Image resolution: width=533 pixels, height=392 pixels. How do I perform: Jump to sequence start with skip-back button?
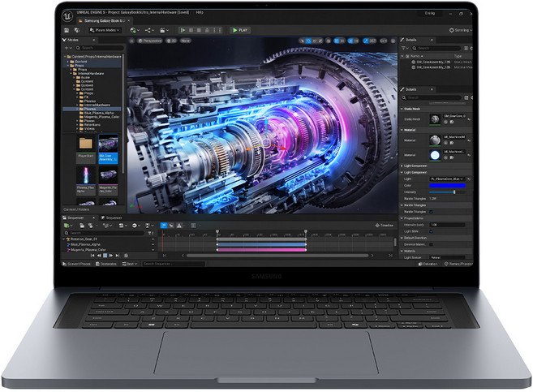point(92,256)
